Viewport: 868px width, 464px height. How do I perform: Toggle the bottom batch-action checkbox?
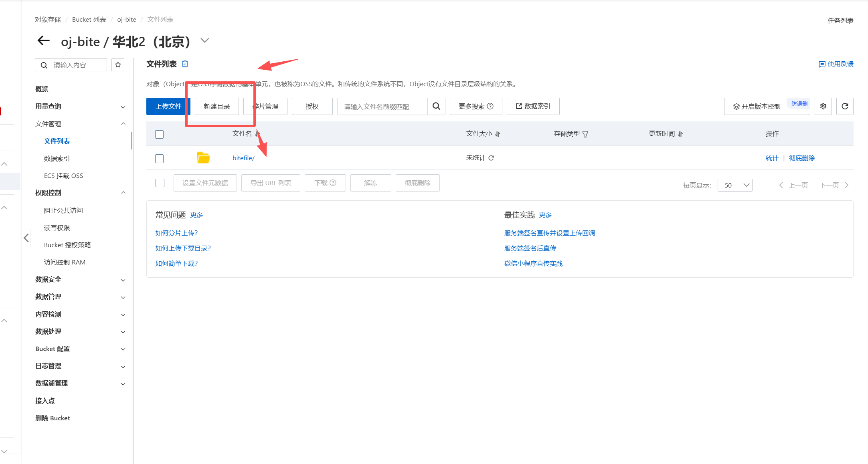160,183
